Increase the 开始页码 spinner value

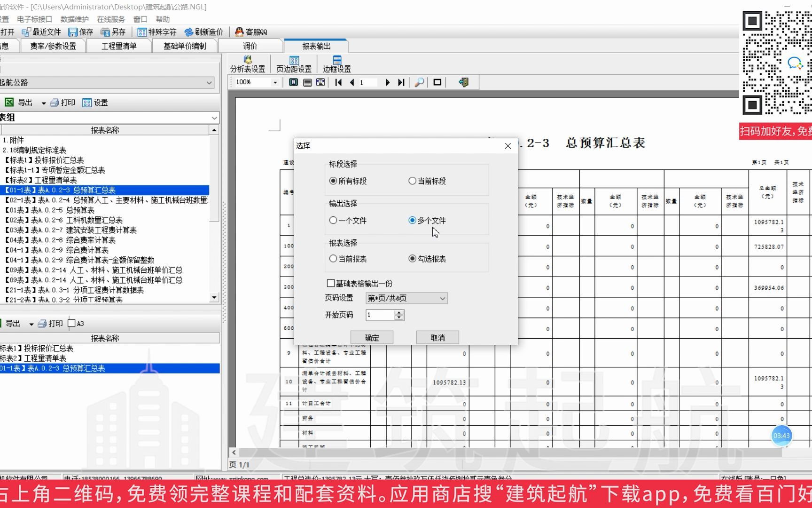tap(399, 312)
